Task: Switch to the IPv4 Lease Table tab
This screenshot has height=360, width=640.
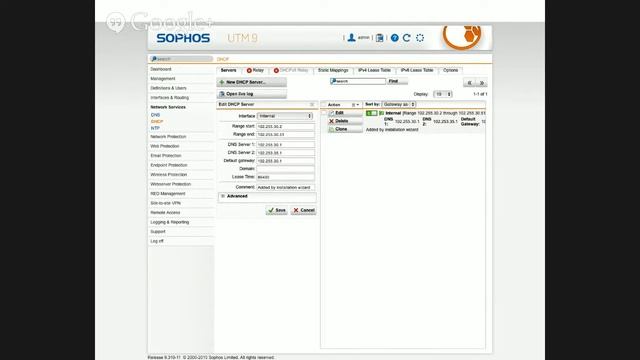Action: pos(374,70)
